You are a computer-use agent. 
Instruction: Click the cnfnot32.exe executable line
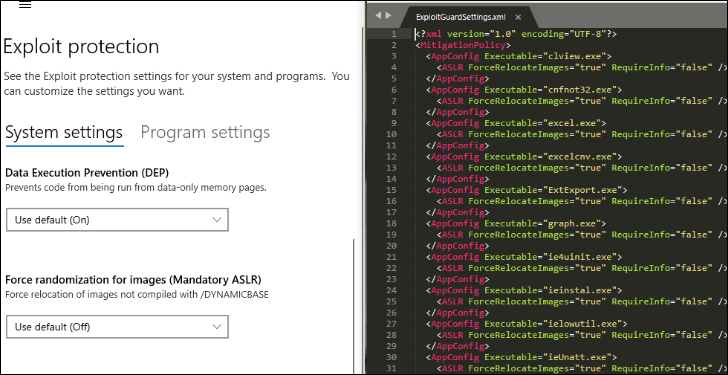(524, 90)
